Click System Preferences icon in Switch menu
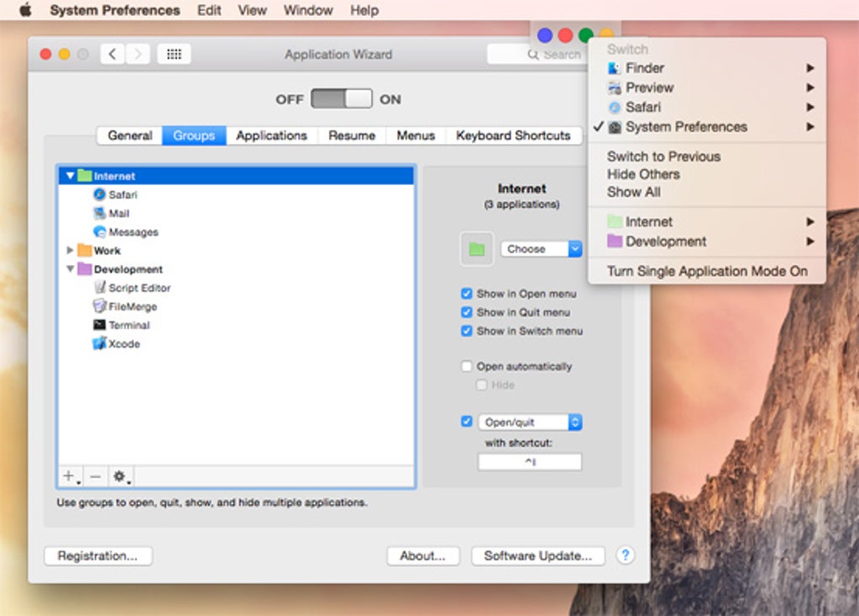Screen dimensions: 859x616 pos(615,127)
